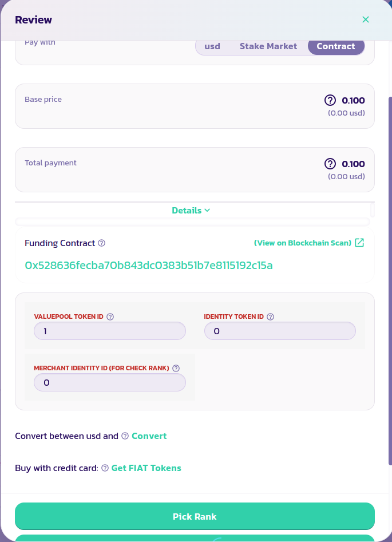Switch payment method to Stake Market
The height and width of the screenshot is (542, 392).
pos(268,46)
